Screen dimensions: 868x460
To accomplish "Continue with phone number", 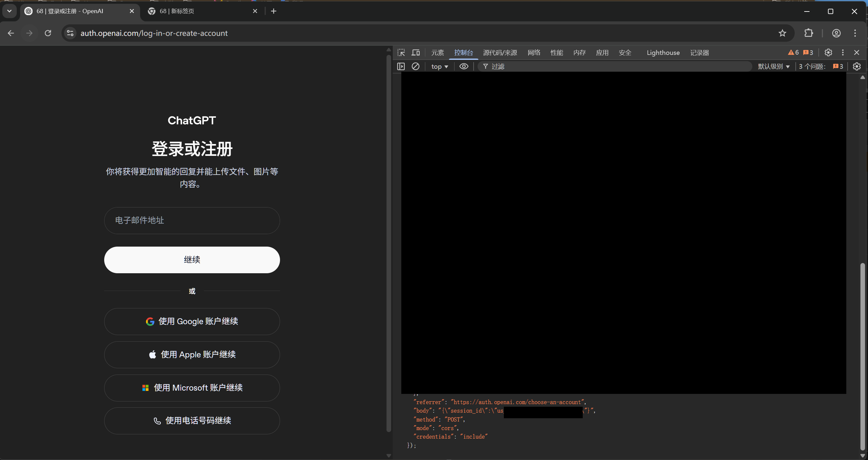I will [192, 421].
